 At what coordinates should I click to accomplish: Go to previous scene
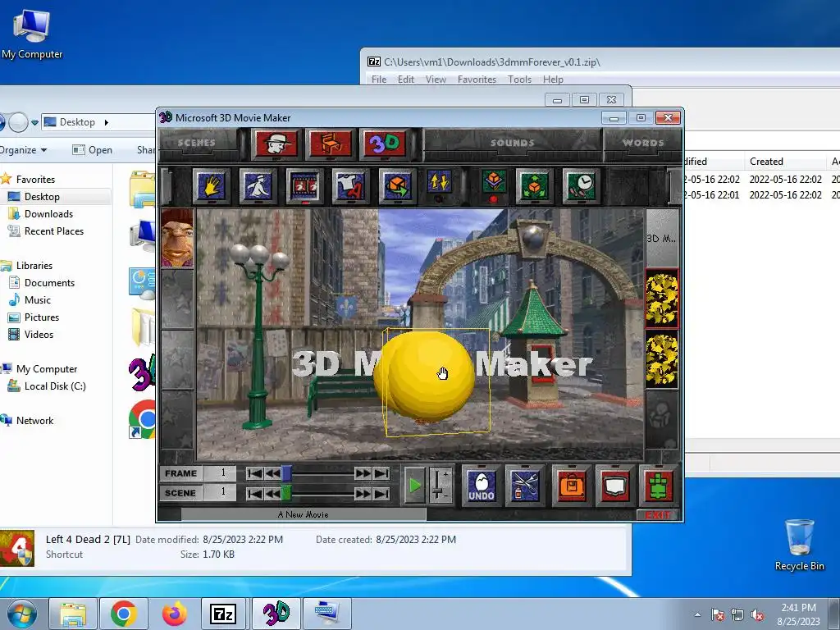[272, 493]
